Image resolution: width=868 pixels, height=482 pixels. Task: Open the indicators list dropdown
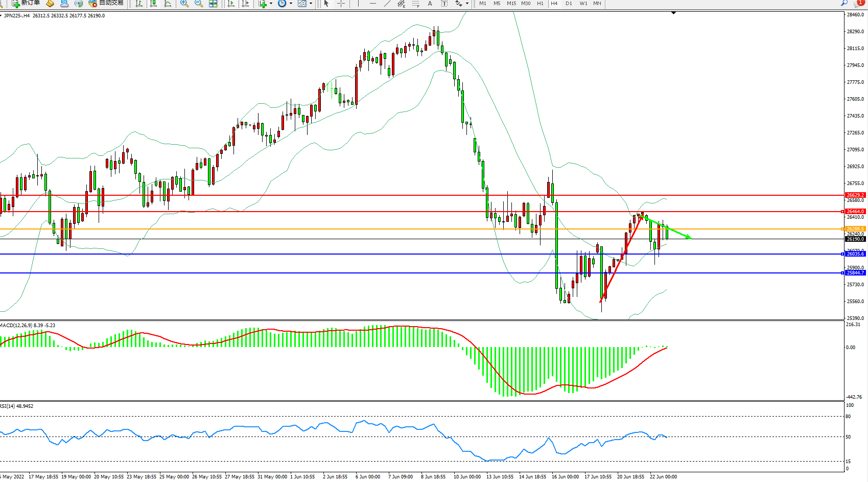tap(271, 4)
